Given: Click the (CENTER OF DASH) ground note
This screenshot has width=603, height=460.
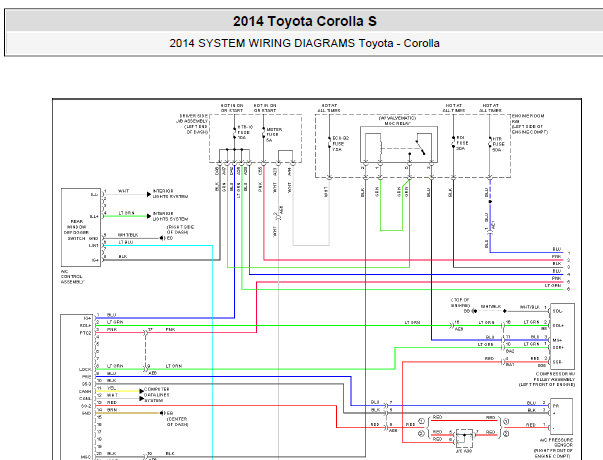Looking at the screenshot, I should (177, 422).
